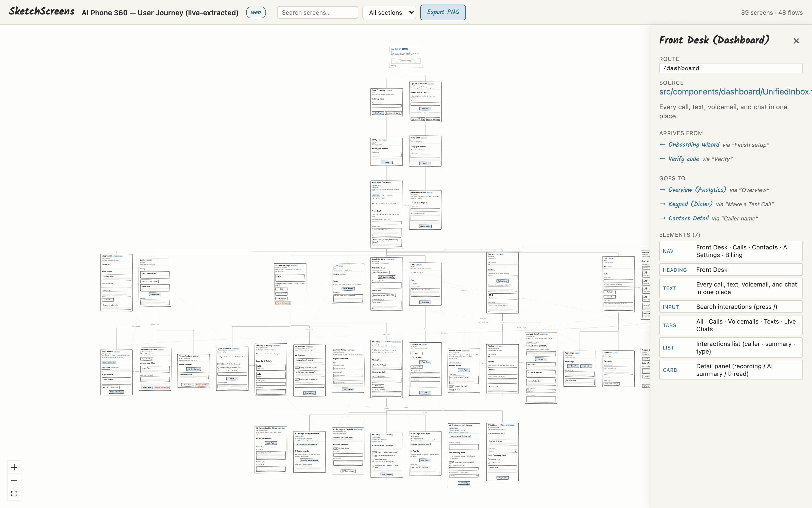
Task: Open Contact Detail in Goes To
Action: [688, 218]
